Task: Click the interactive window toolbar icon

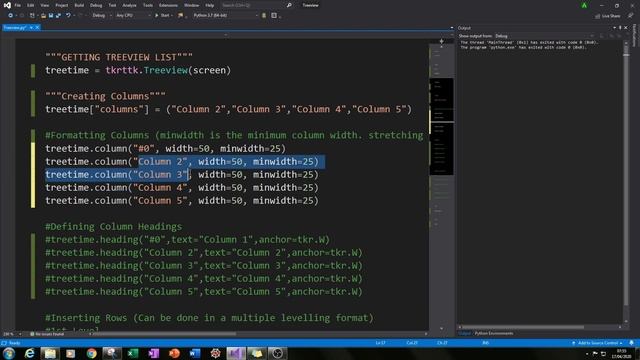Action: [x=274, y=16]
